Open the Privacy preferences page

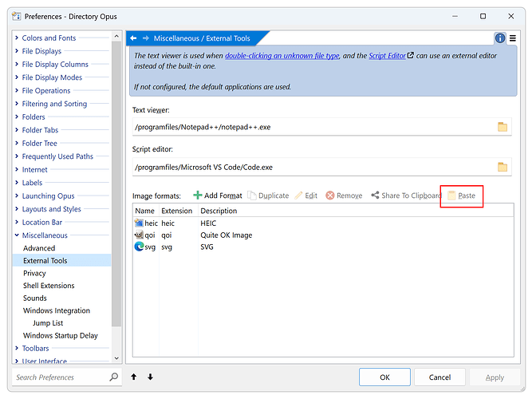coord(35,273)
